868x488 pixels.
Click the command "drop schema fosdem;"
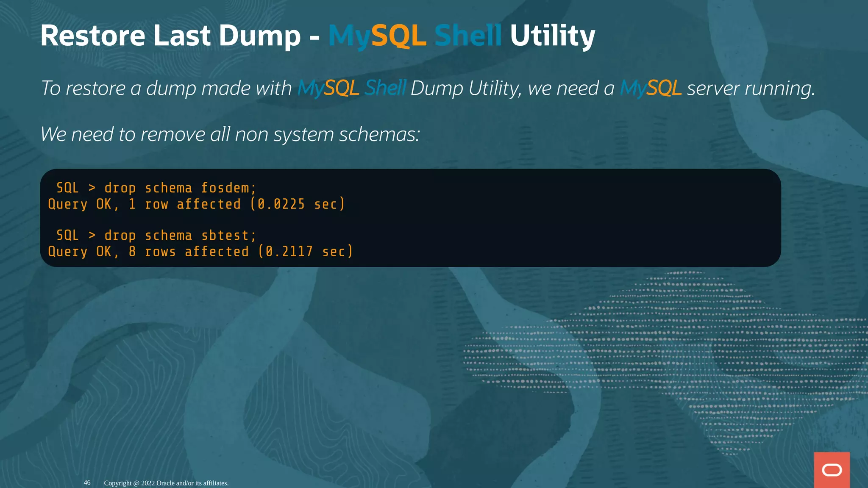[x=180, y=188]
